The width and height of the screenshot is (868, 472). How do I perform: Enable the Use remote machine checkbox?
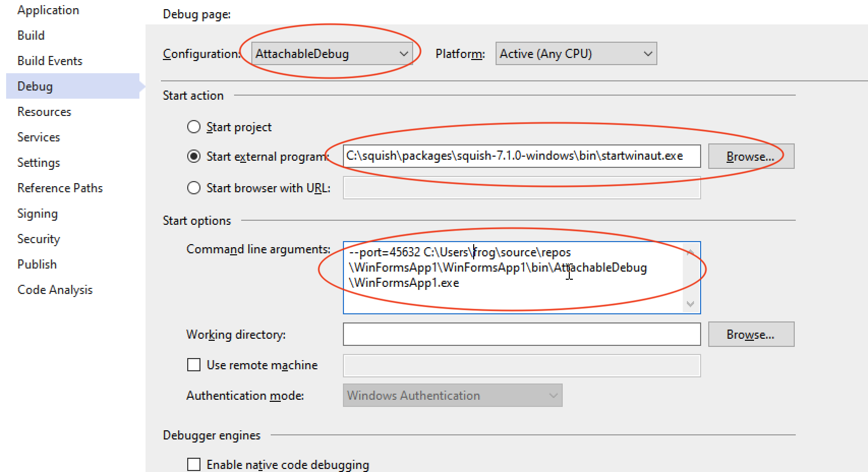[194, 365]
